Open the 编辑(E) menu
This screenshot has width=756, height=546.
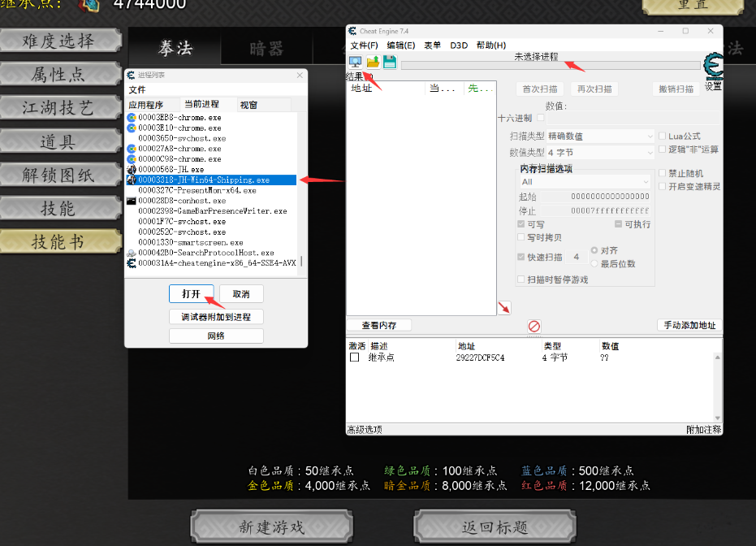click(400, 45)
